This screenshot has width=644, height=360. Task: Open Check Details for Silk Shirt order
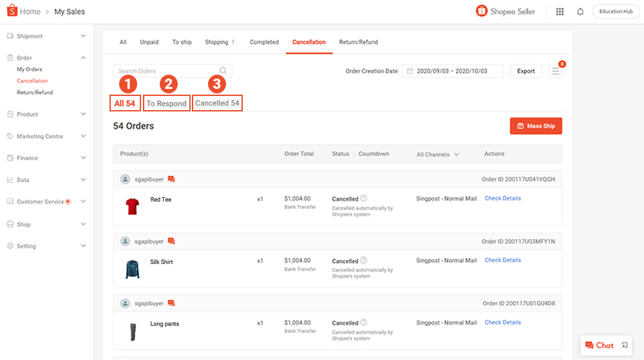coord(502,260)
